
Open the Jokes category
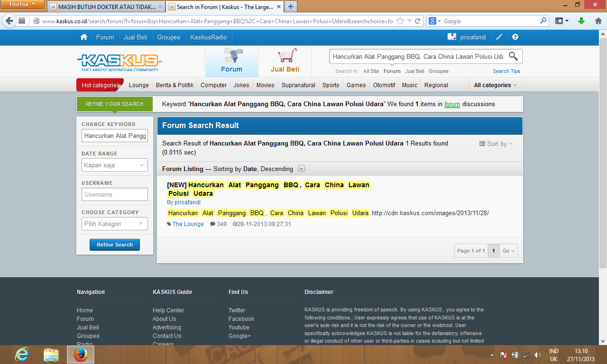tap(241, 85)
